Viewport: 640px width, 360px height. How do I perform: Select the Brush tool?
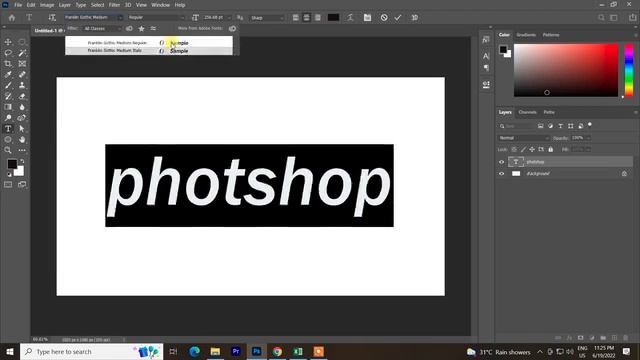[x=8, y=85]
